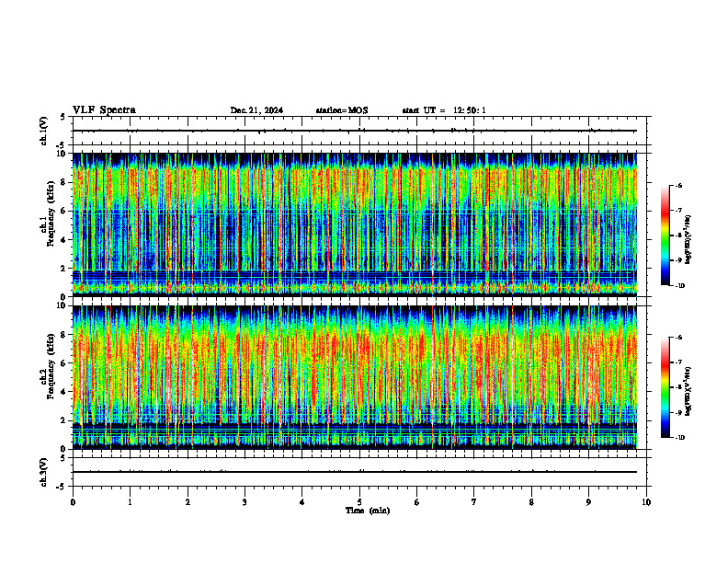Click the "ch.3(V)" axis label
The image size is (728, 563).
click(44, 473)
